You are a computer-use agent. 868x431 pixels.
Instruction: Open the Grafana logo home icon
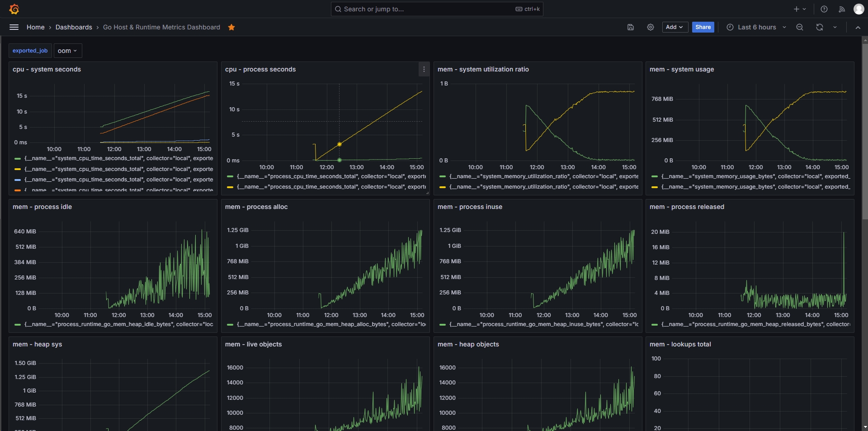click(14, 9)
